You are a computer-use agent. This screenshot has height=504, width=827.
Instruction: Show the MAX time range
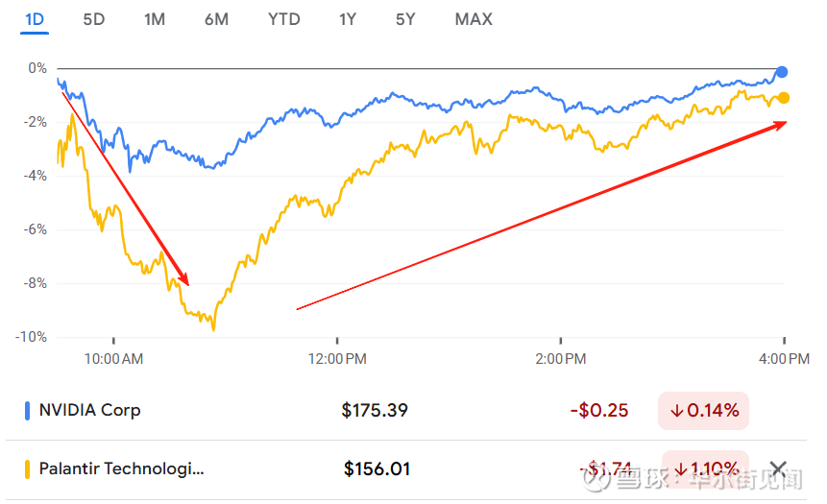474,19
